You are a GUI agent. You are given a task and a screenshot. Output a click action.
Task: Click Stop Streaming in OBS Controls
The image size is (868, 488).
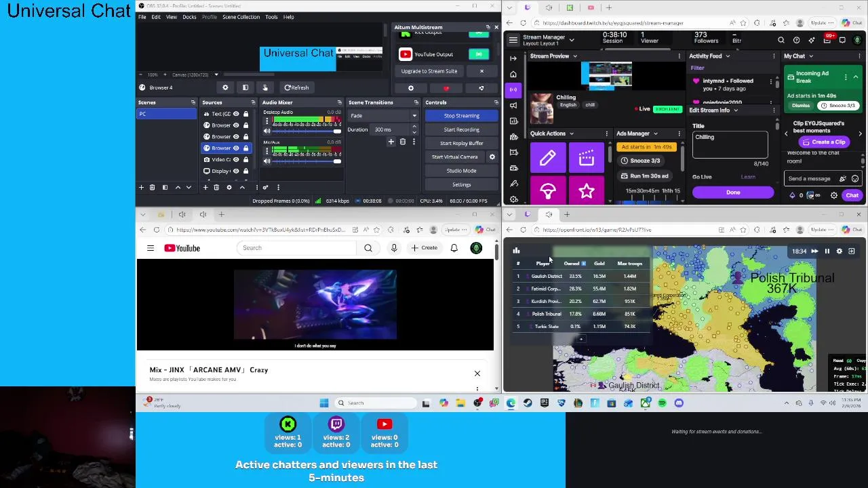[x=462, y=116]
